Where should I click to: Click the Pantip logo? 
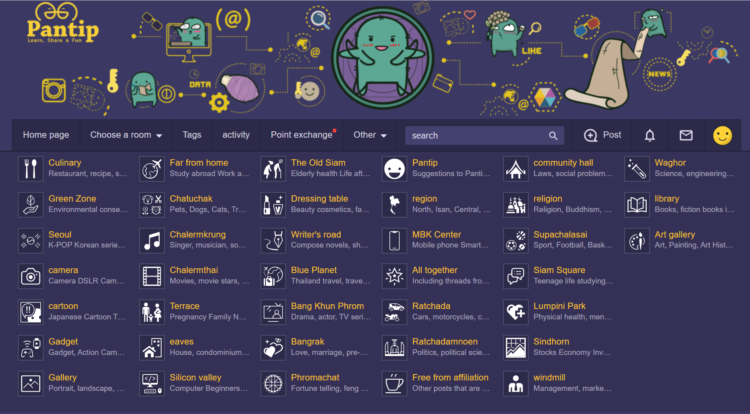62,24
